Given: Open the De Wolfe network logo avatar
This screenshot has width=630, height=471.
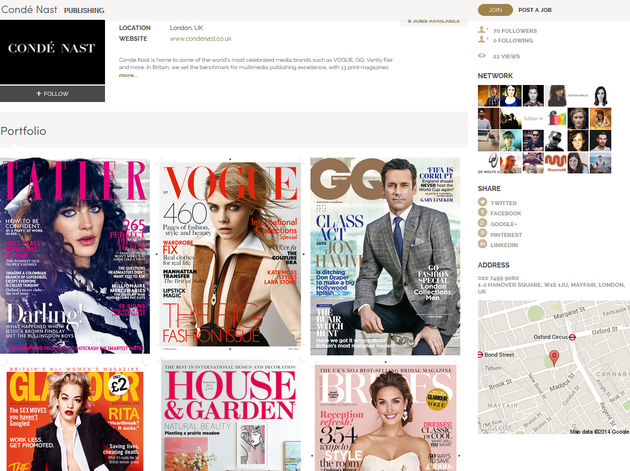Looking at the screenshot, I should [x=488, y=162].
